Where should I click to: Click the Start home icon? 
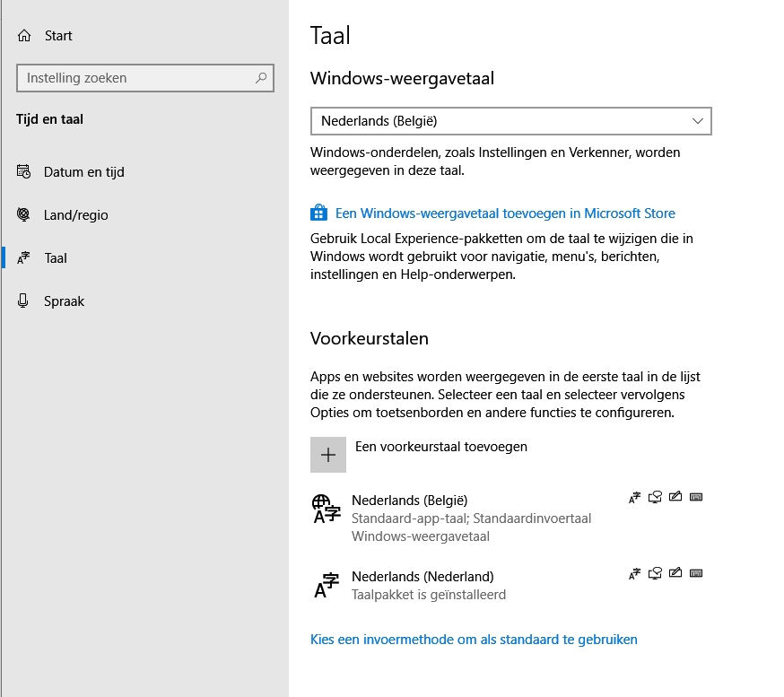pyautogui.click(x=24, y=36)
